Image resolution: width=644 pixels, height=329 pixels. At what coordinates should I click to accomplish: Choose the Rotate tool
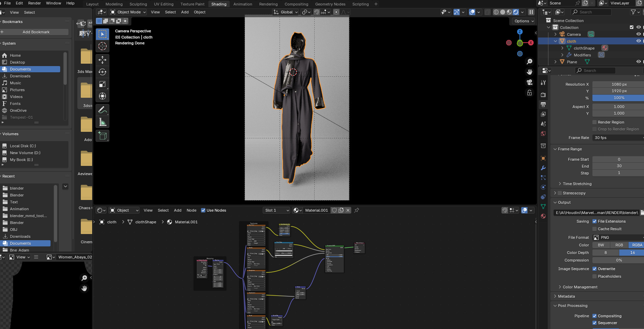[x=102, y=72]
